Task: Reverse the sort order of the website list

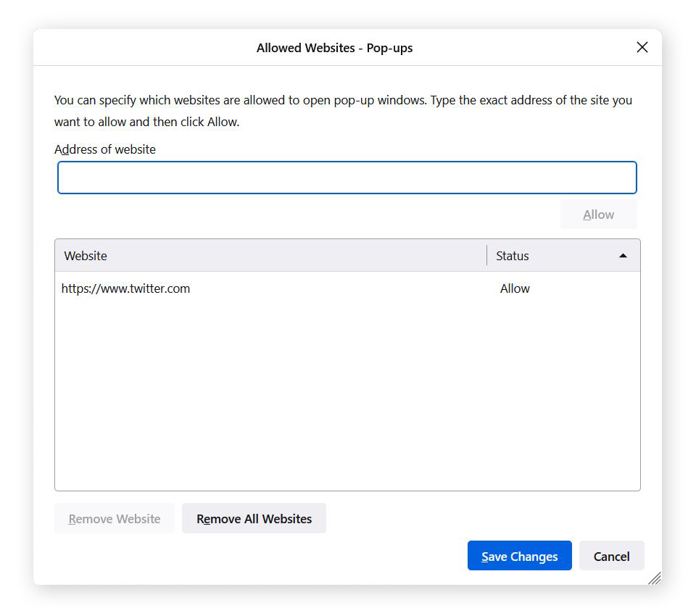Action: pyautogui.click(x=623, y=256)
